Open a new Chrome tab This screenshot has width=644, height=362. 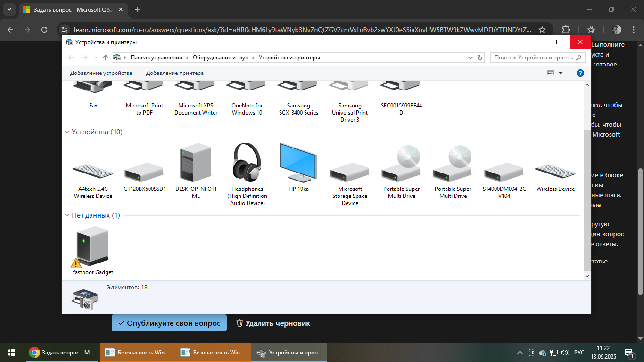tap(138, 9)
